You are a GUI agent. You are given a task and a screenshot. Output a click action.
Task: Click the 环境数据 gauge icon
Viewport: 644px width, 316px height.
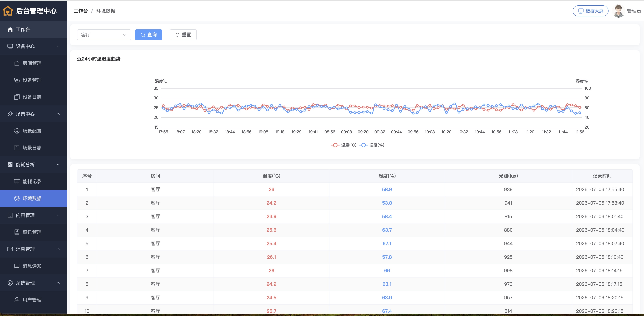[17, 198]
